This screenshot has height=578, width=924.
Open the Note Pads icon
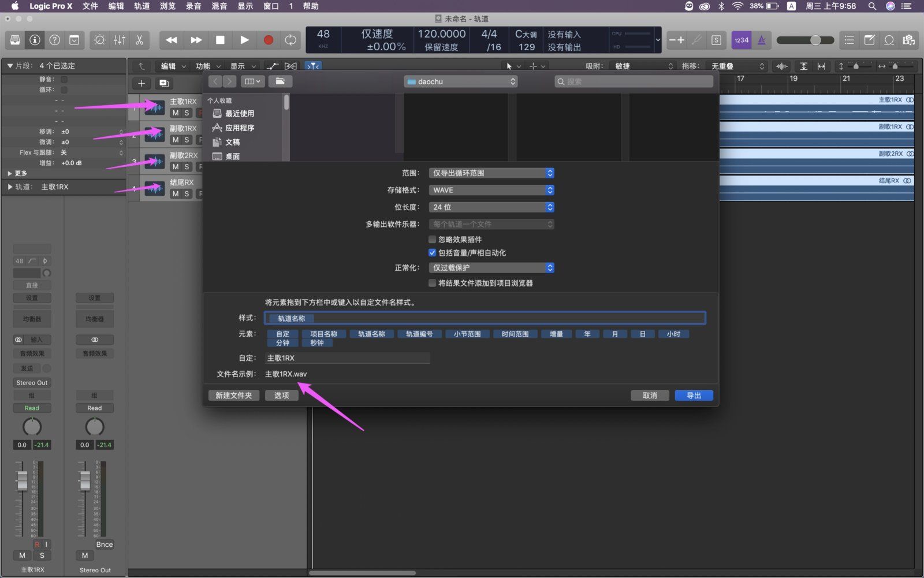(869, 40)
